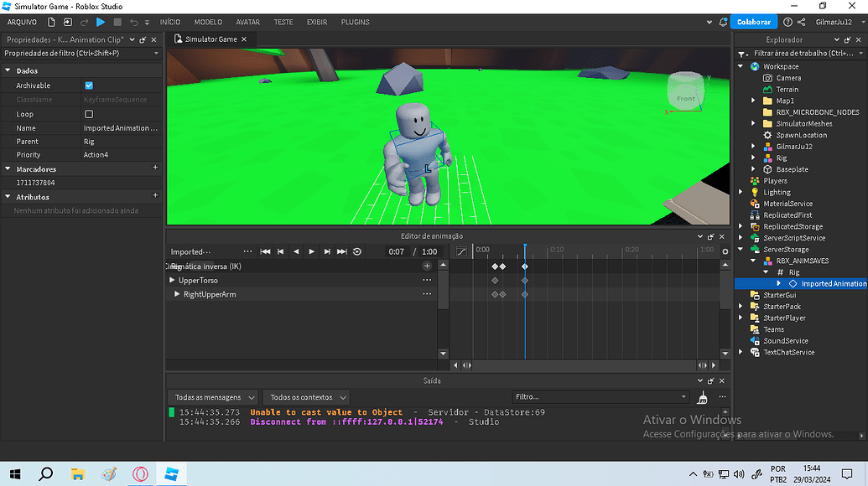
Task: Click the Colaborar button
Action: (x=752, y=22)
